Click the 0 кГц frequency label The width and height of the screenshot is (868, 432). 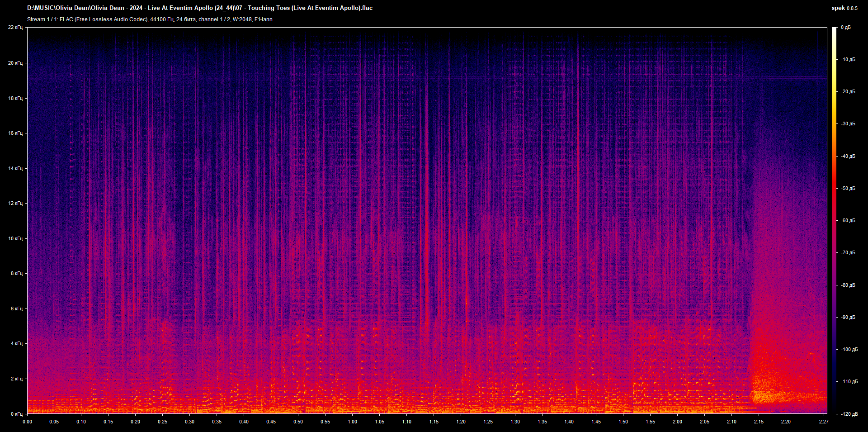[17, 414]
